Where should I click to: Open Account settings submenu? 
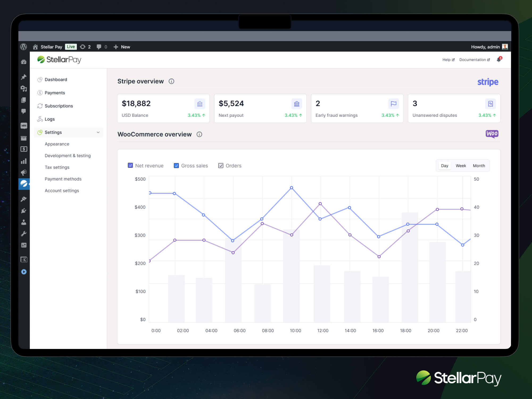pos(62,191)
